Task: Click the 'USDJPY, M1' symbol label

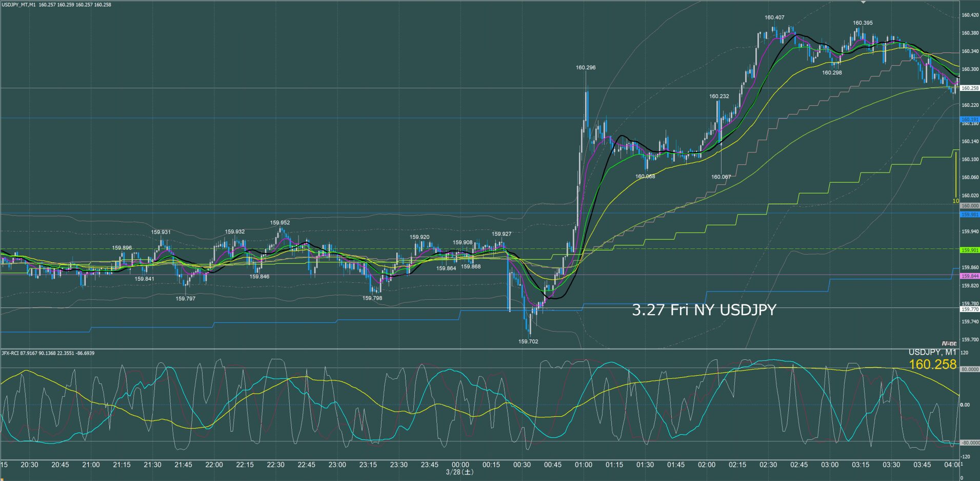Action: point(932,352)
